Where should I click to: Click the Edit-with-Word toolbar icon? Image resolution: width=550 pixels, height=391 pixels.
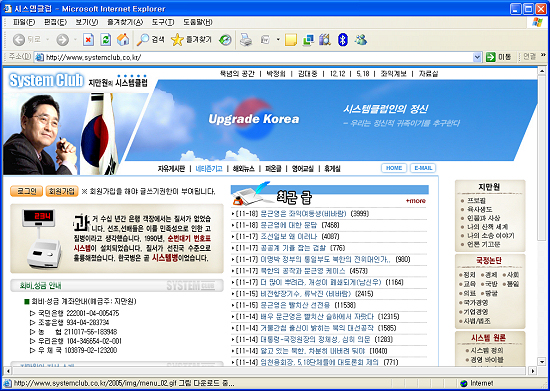point(265,40)
